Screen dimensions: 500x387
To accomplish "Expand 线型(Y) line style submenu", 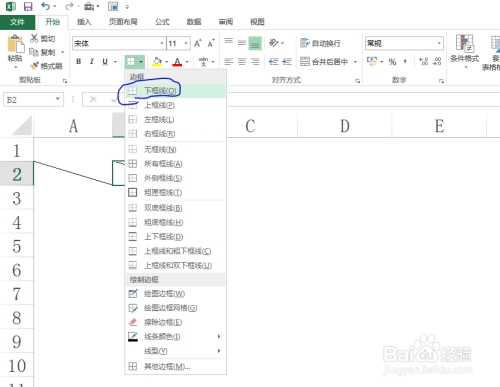I will [x=176, y=351].
